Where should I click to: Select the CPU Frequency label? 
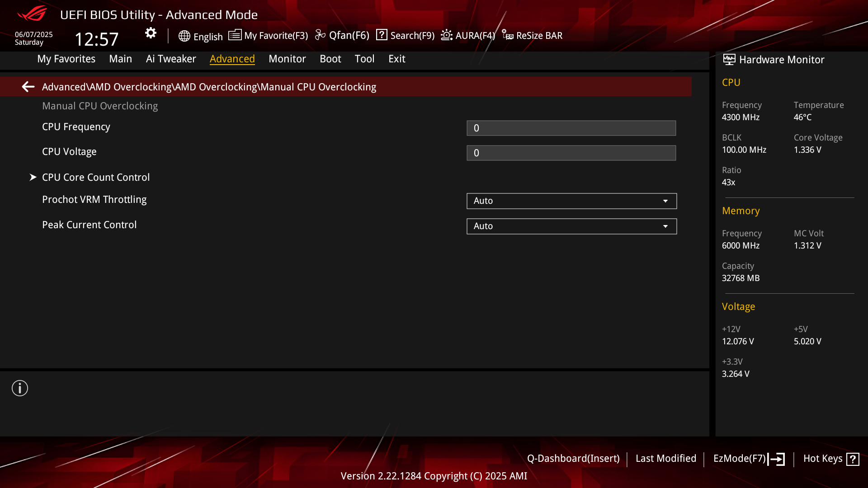76,127
